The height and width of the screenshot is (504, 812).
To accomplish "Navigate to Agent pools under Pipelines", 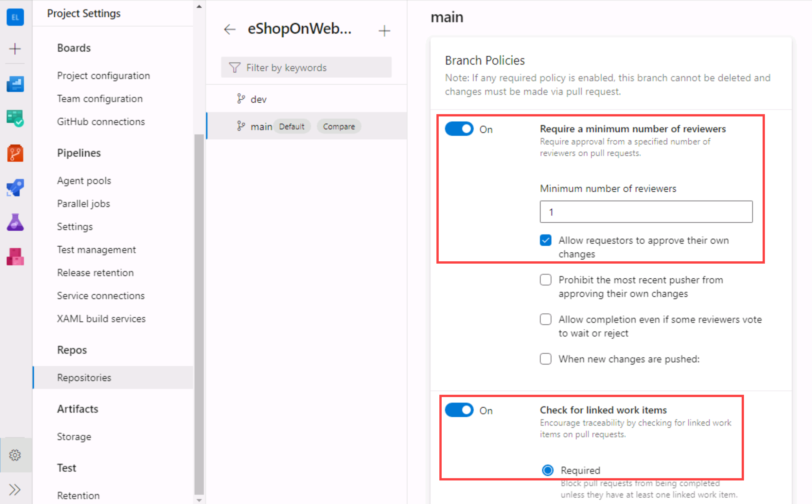I will (83, 181).
